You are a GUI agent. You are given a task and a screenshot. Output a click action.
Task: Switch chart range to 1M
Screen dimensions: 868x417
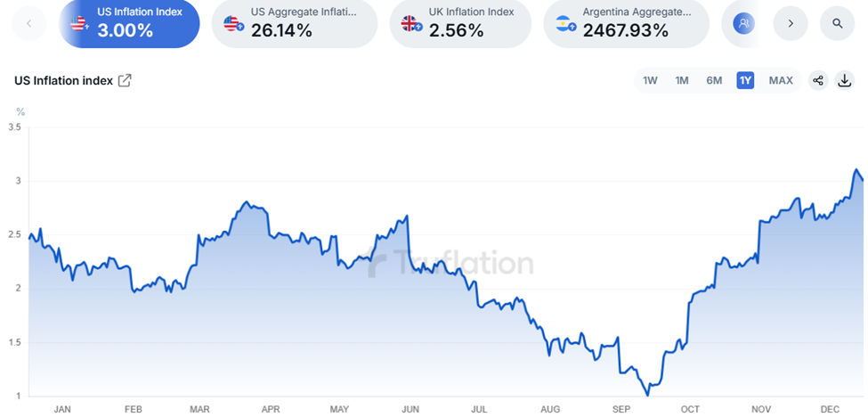[682, 80]
